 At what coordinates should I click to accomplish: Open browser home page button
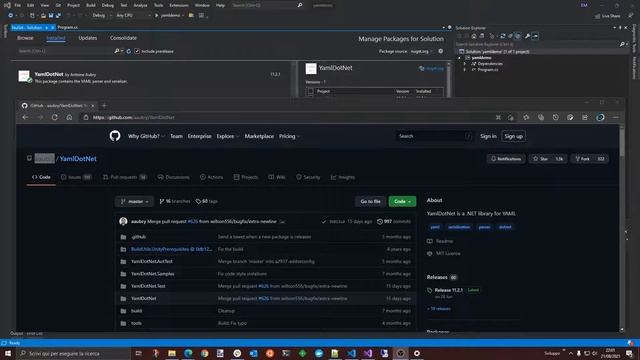pyautogui.click(x=69, y=117)
